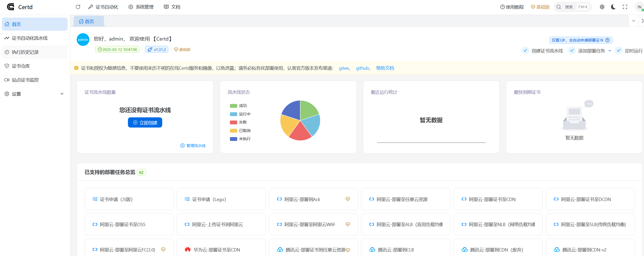Click 仅需3步，全自动申请部署证书 tag
The width and height of the screenshot is (644, 256).
(x=581, y=40)
